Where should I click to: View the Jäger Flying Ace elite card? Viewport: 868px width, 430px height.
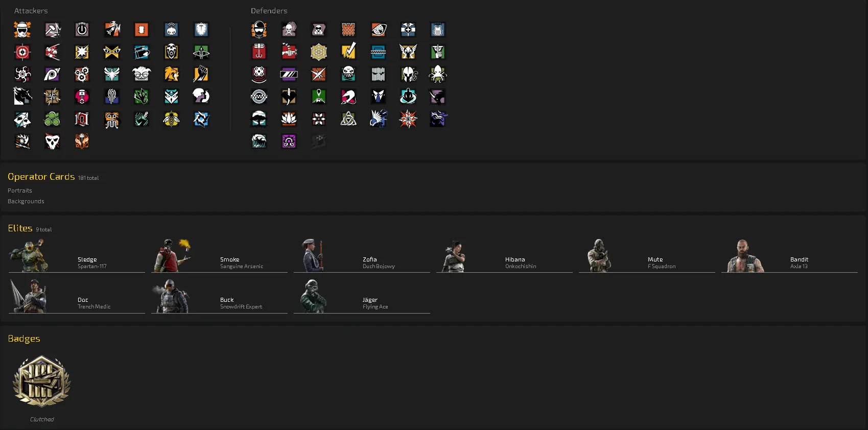pos(362,296)
